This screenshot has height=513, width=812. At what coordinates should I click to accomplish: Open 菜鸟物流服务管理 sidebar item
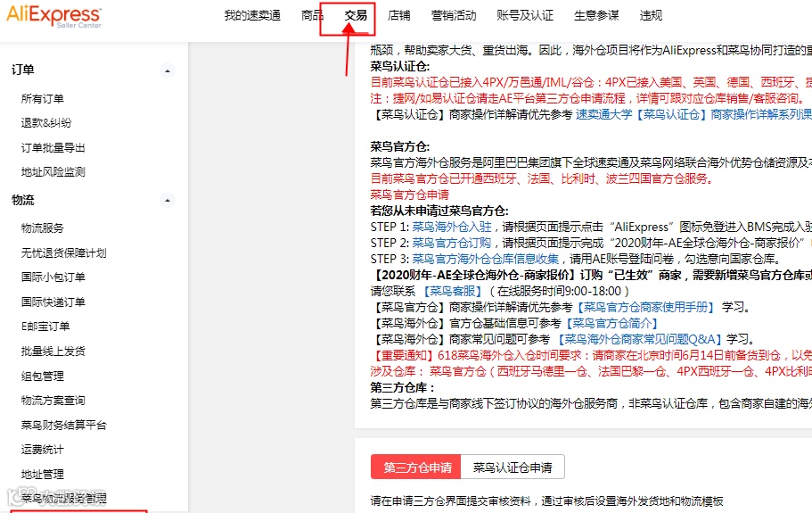[x=63, y=499]
